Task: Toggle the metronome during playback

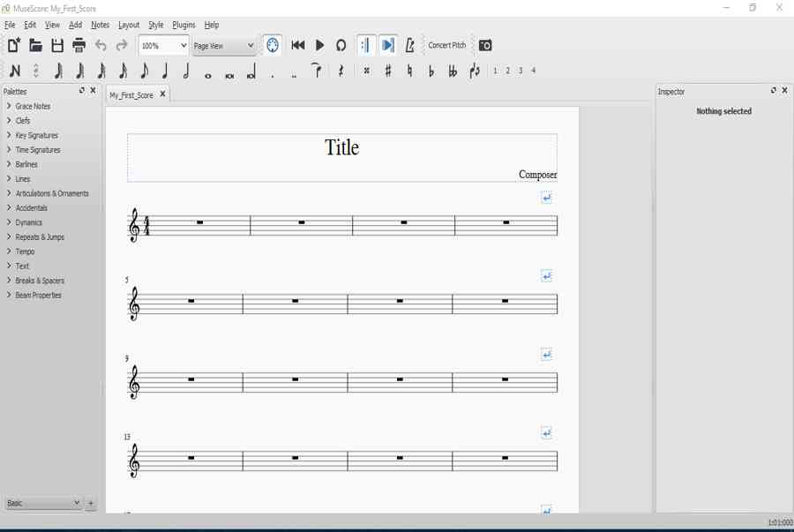Action: tap(410, 45)
